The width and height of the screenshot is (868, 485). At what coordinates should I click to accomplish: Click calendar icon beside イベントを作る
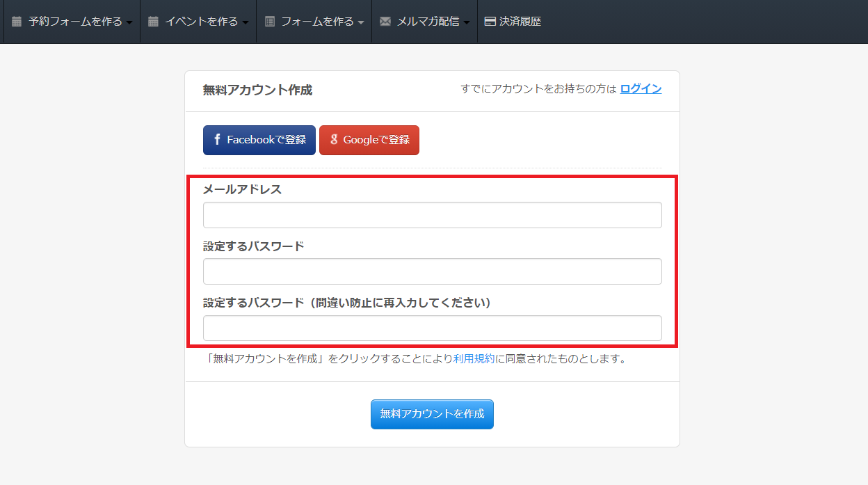pyautogui.click(x=153, y=22)
